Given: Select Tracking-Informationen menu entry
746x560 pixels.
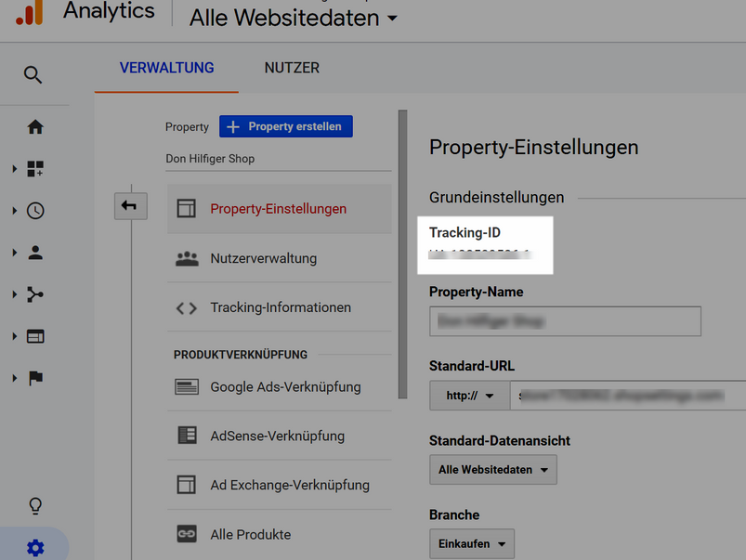Looking at the screenshot, I should pos(280,307).
